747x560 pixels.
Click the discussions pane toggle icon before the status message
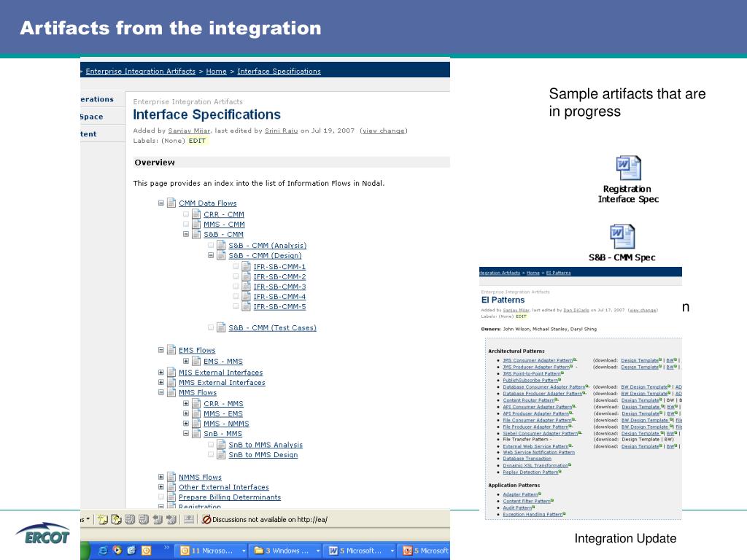point(189,519)
